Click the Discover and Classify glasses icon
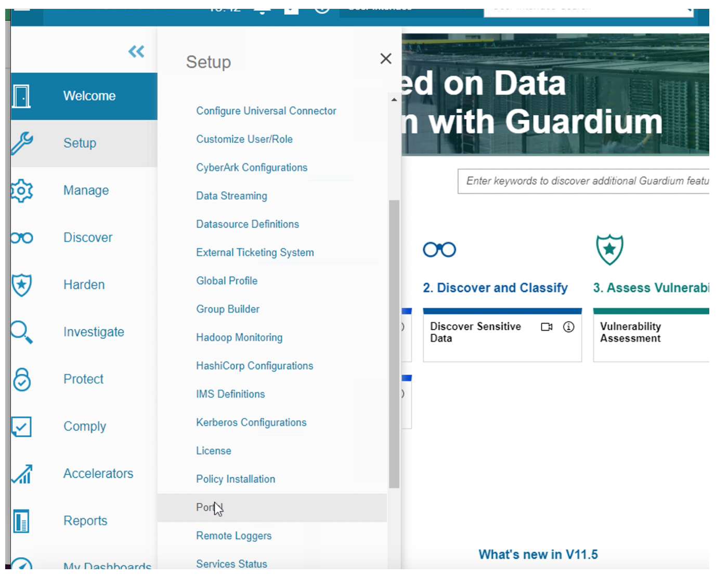Screen dimensions: 728x577 tap(439, 250)
